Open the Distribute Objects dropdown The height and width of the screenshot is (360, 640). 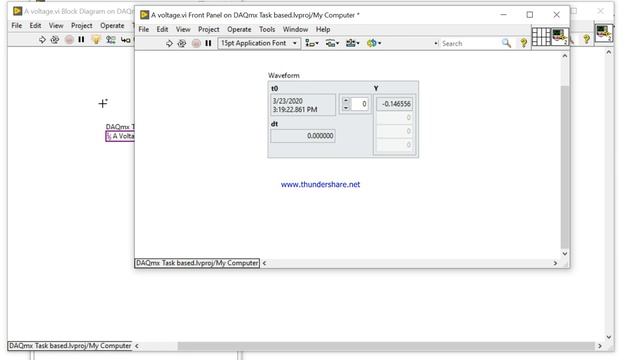[332, 43]
